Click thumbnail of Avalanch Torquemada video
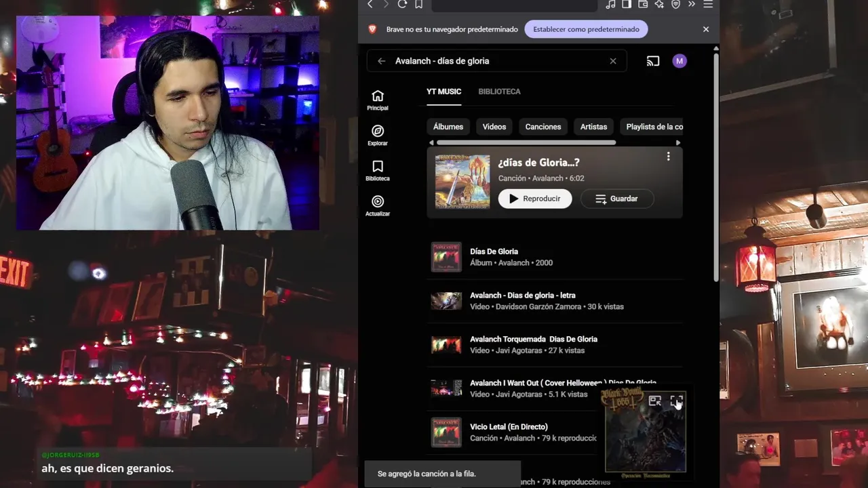This screenshot has height=488, width=868. point(446,345)
